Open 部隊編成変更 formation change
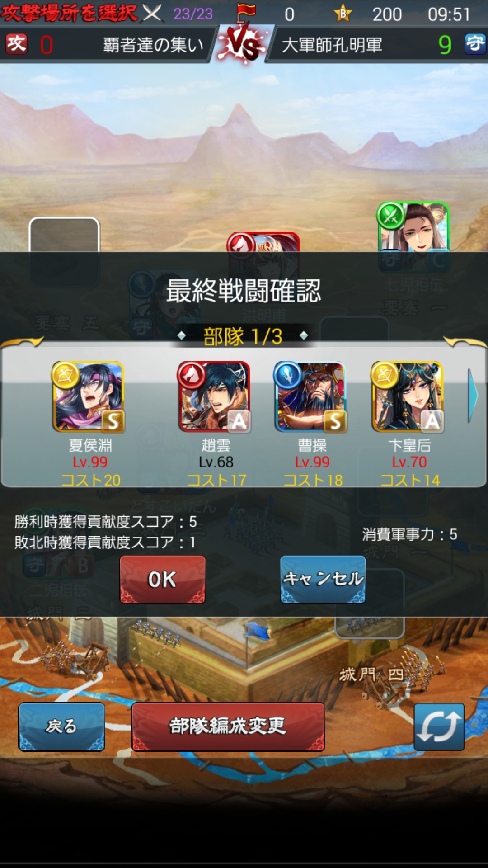This screenshot has height=868, width=488. point(228,727)
